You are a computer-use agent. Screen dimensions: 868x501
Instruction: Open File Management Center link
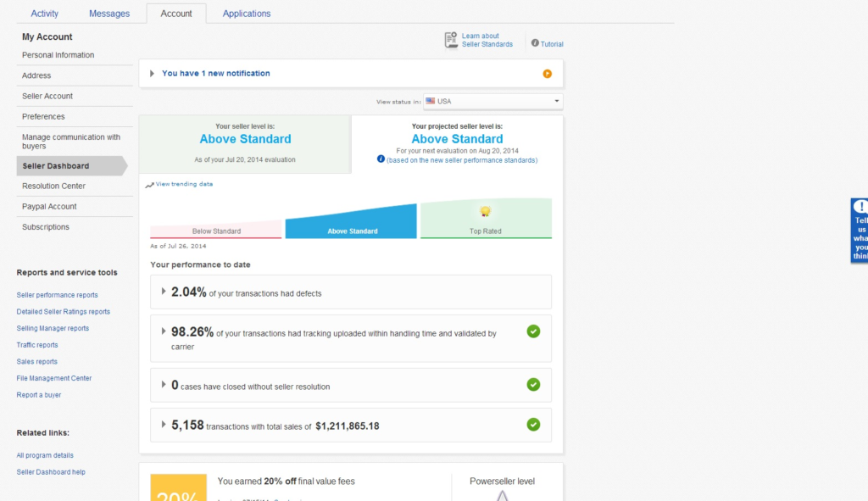54,378
